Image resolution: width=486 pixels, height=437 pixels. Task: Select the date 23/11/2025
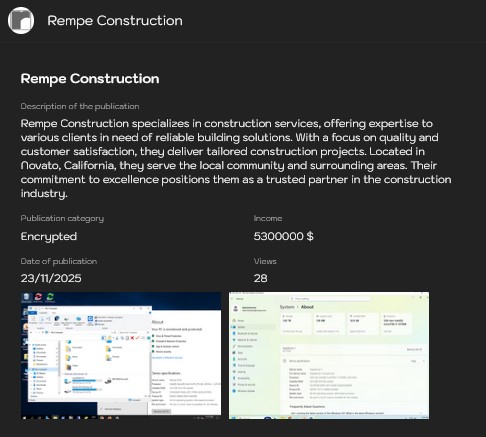[x=51, y=278]
